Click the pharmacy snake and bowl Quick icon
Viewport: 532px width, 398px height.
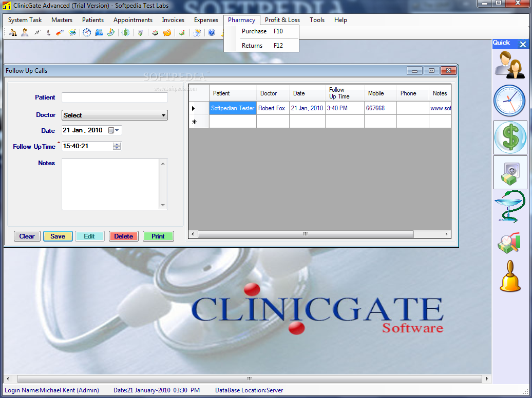point(509,207)
